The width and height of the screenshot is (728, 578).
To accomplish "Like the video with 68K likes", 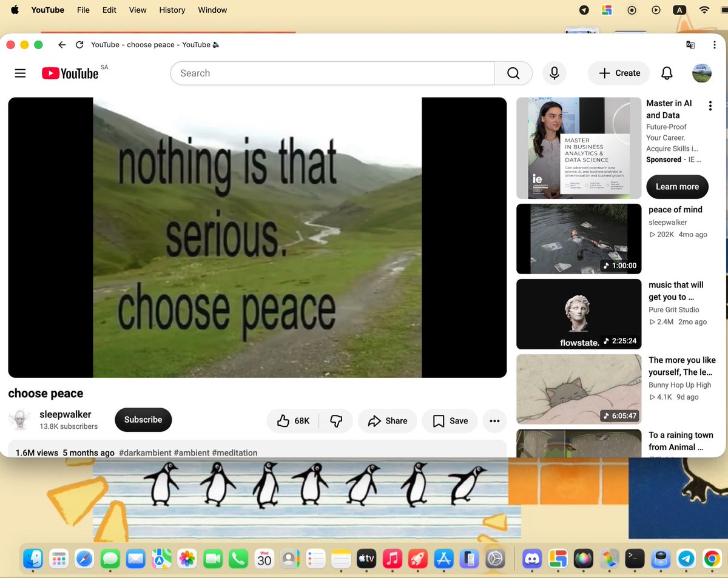I will pos(294,421).
